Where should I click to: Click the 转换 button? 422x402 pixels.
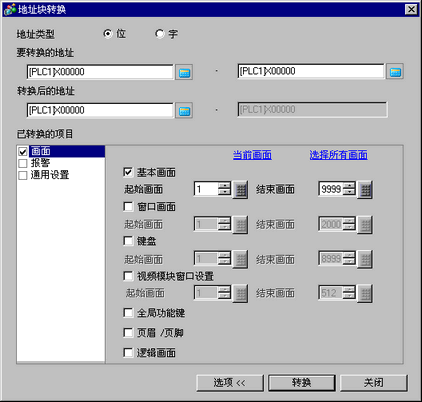302,383
